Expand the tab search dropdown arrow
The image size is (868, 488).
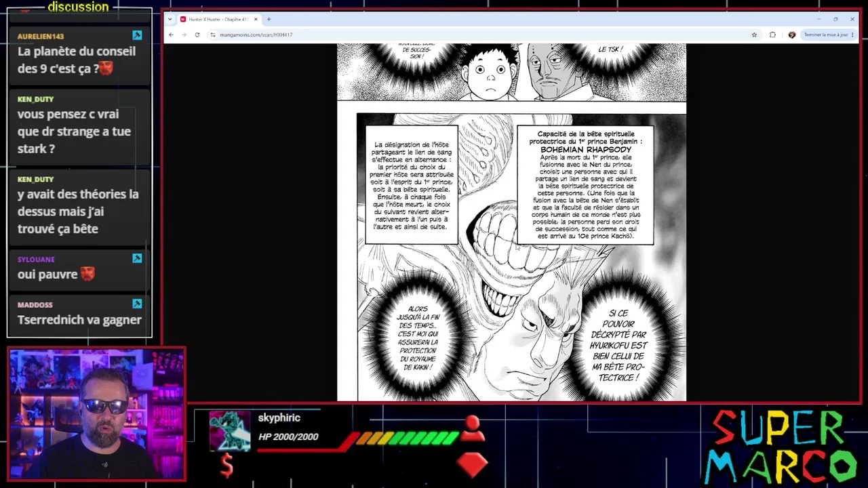tap(170, 19)
